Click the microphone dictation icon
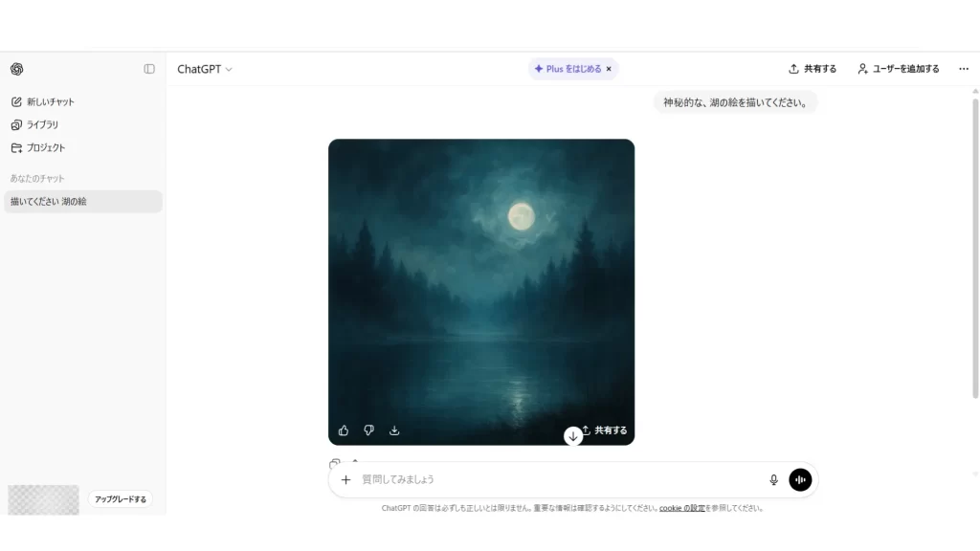The height and width of the screenshot is (551, 980). point(773,479)
